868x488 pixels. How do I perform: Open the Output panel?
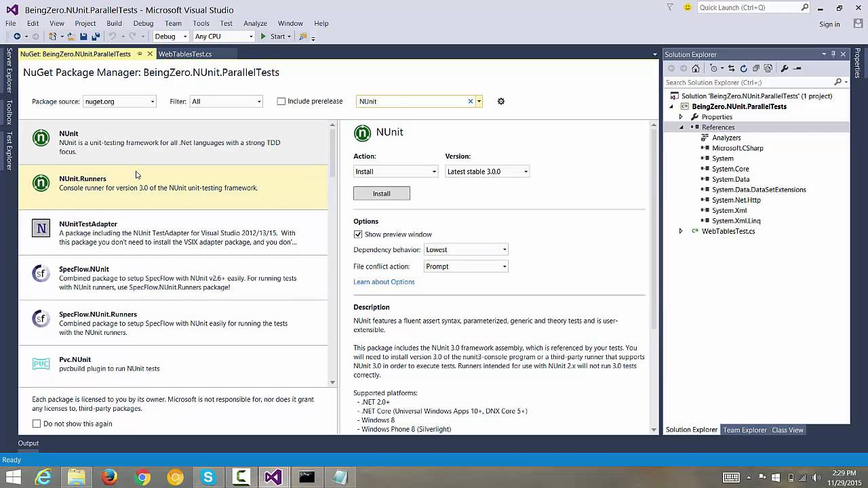click(x=28, y=443)
